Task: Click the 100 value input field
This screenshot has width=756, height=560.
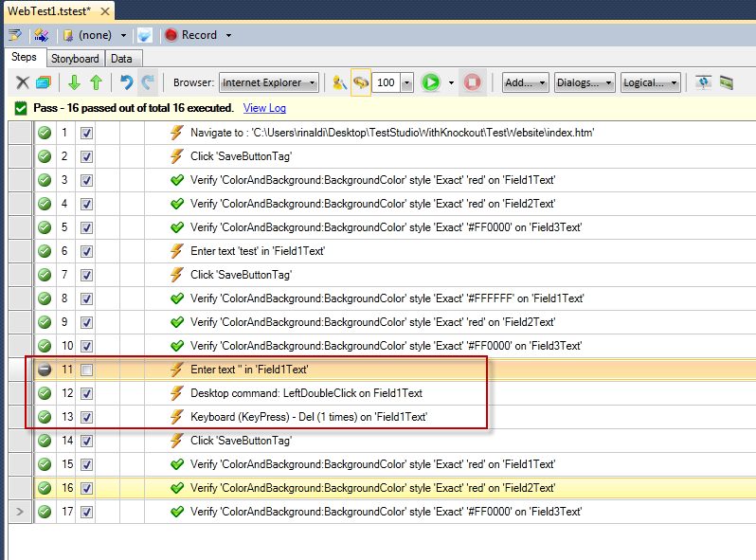Action: [386, 83]
